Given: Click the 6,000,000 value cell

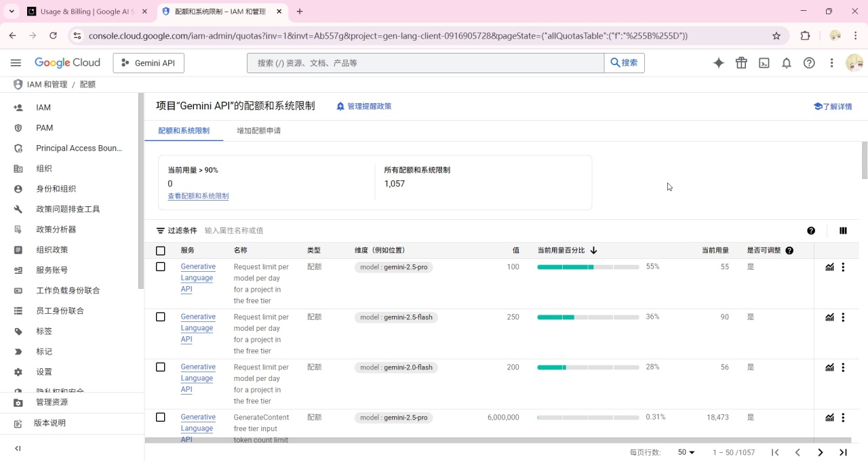Looking at the screenshot, I should click(x=503, y=418).
